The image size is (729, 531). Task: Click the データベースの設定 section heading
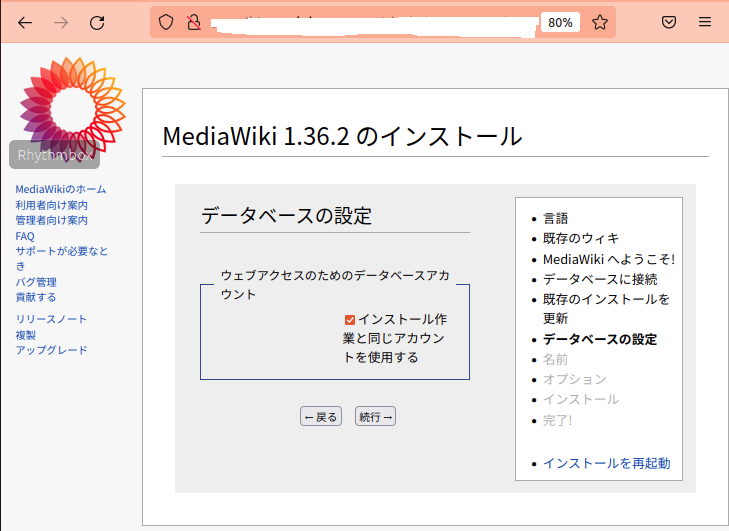pyautogui.click(x=286, y=216)
